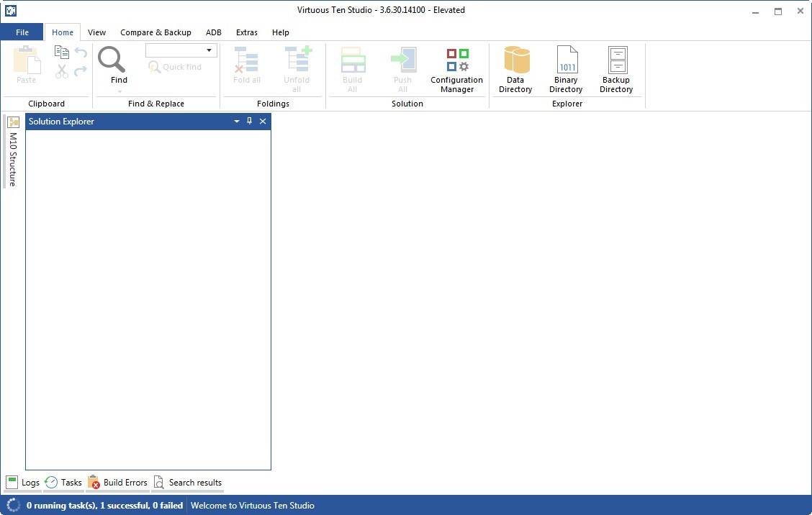The height and width of the screenshot is (515, 812).
Task: Switch to the ADB tab
Action: pos(214,32)
